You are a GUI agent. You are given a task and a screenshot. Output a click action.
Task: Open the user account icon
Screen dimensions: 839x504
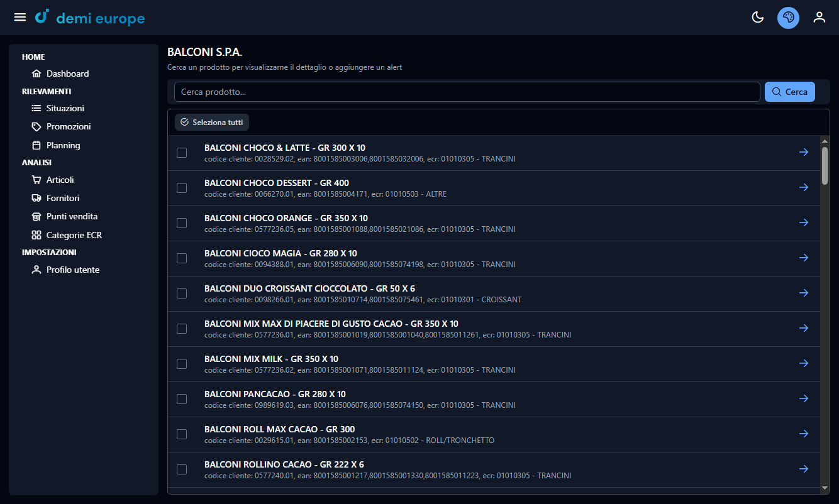click(x=819, y=18)
